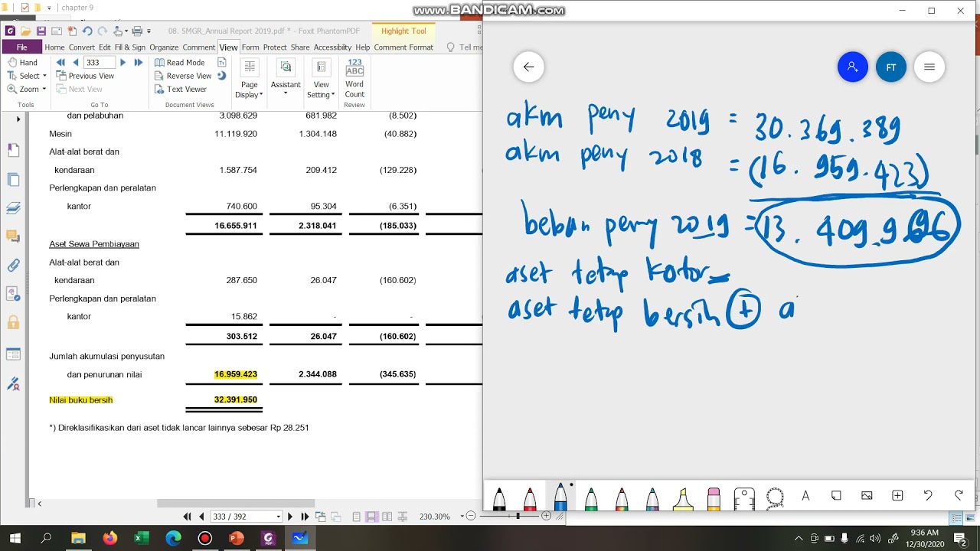This screenshot has width=980, height=551.
Task: Click zoom in plus button in status bar
Action: [546, 517]
